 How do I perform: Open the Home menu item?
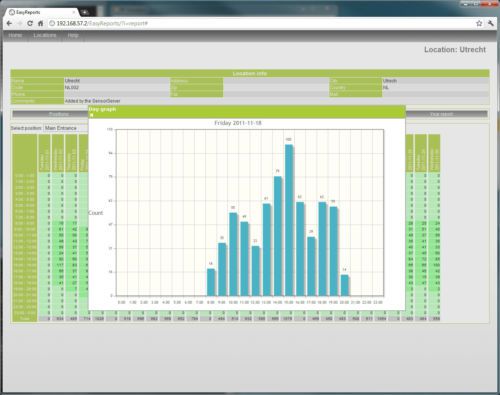coord(15,35)
